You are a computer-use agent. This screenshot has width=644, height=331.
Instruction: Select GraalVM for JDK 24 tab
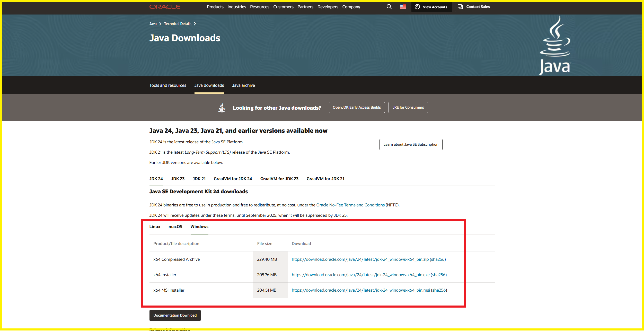(x=233, y=179)
